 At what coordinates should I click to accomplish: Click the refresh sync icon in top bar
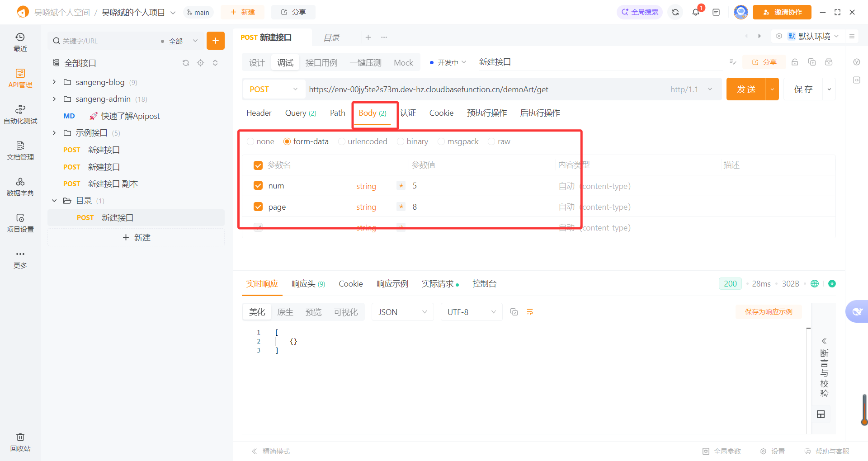[675, 12]
